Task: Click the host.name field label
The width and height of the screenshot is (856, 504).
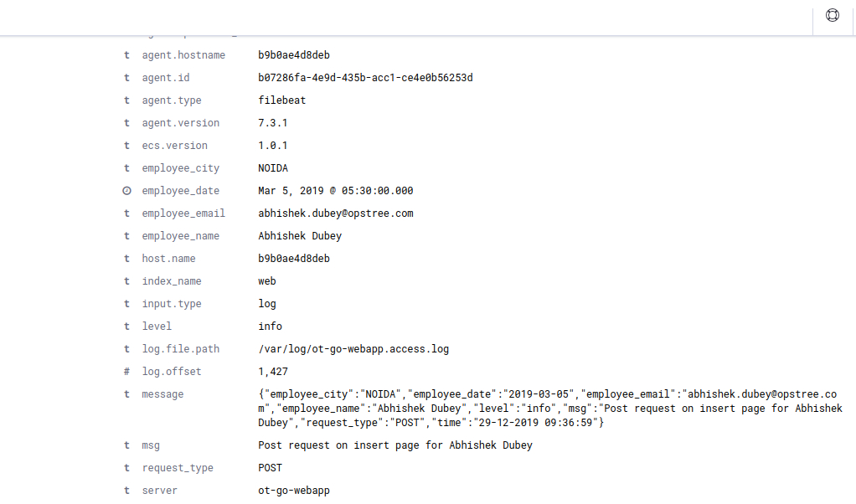Action: [168, 258]
